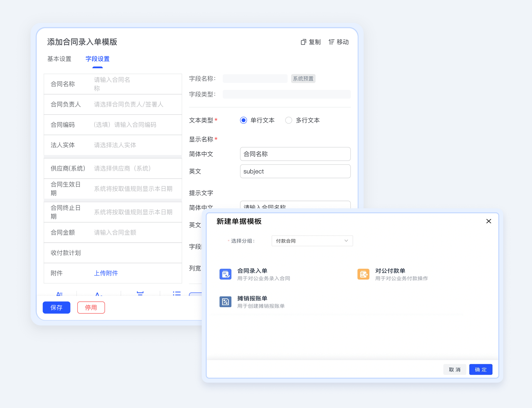Expand the 选择分组 dropdown chevron arrow
The height and width of the screenshot is (408, 532).
point(346,241)
